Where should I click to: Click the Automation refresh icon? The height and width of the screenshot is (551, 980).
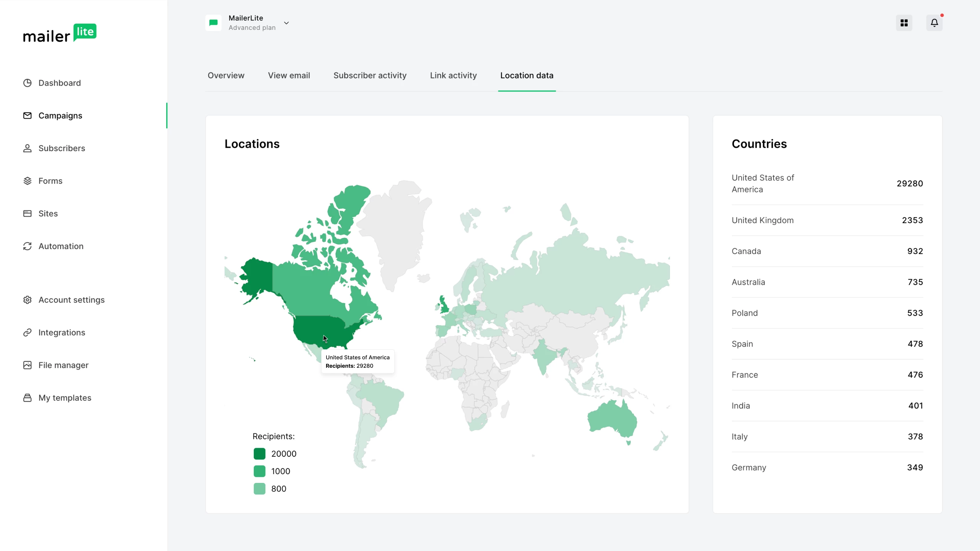27,246
